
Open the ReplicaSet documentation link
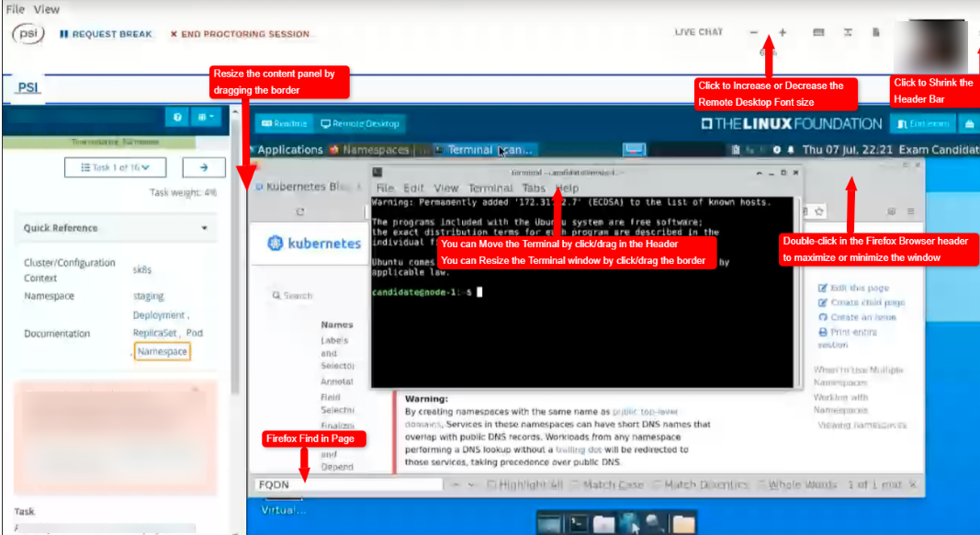pyautogui.click(x=154, y=333)
